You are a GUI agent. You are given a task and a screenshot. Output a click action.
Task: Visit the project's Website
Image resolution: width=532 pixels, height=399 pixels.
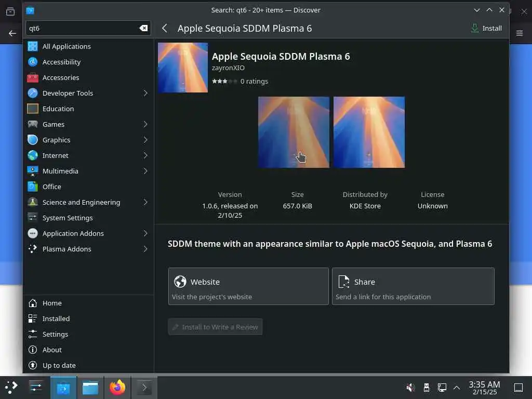tap(248, 286)
